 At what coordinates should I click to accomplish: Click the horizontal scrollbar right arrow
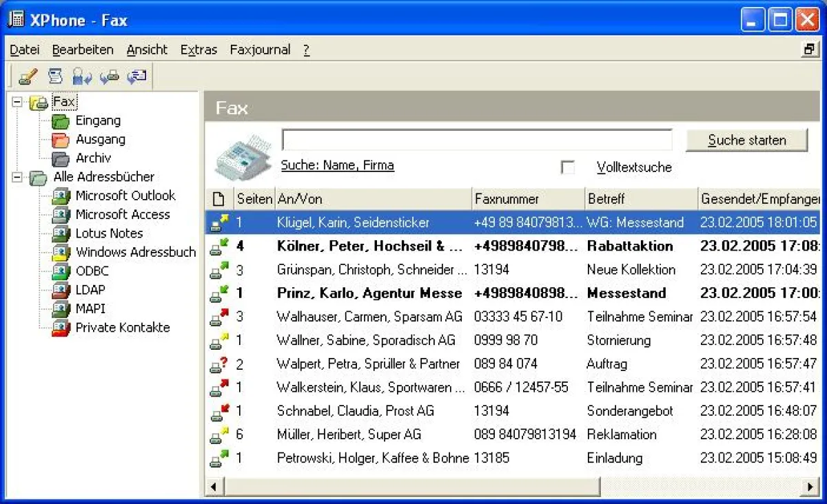811,487
